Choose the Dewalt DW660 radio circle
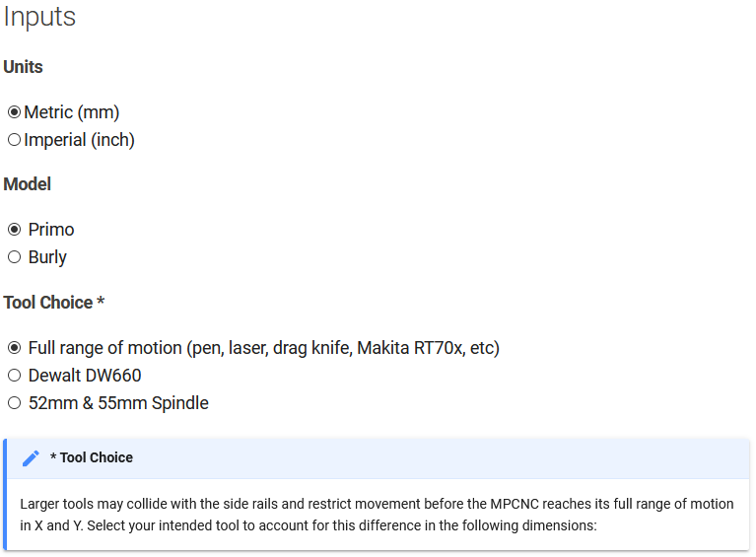The width and height of the screenshot is (756, 557). (x=15, y=375)
